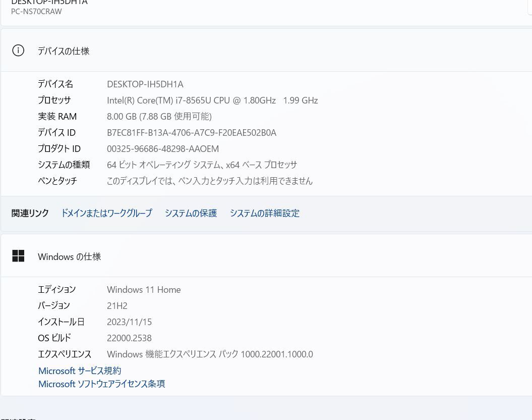Image resolution: width=532 pixels, height=420 pixels.
Task: Click the バージョン label
Action: (53, 305)
